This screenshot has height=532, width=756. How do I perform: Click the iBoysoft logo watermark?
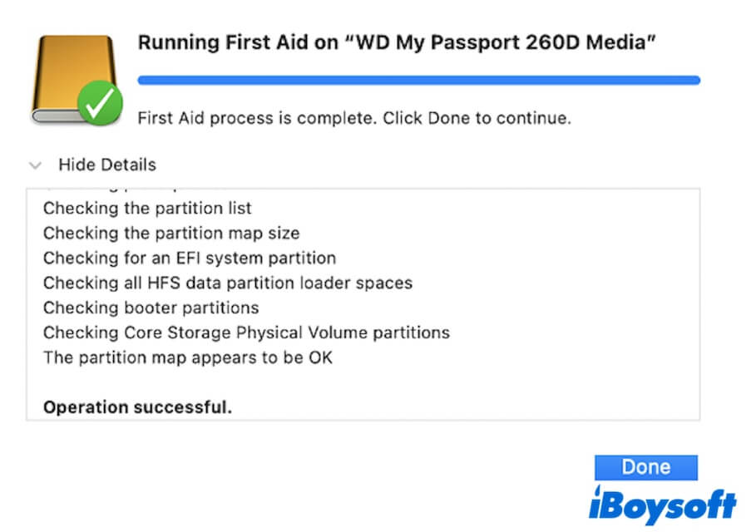coord(662,506)
